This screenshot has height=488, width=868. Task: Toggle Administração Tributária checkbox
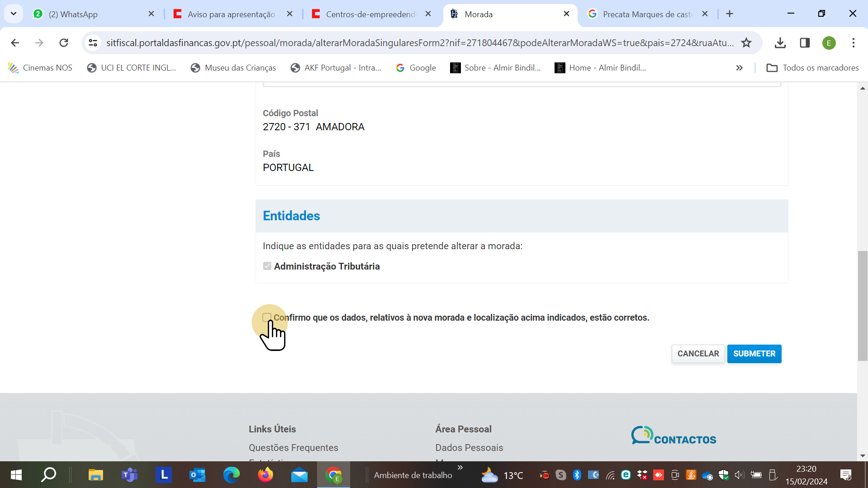click(267, 266)
